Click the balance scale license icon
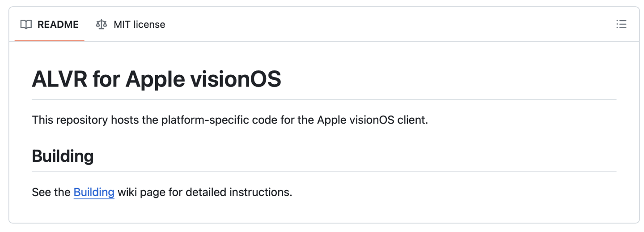The image size is (644, 232). [102, 25]
